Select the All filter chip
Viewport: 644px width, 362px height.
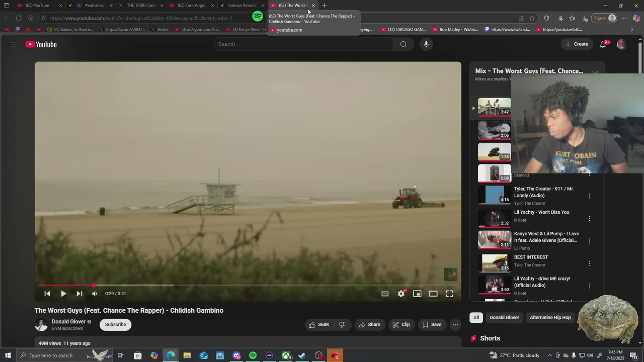pos(476,318)
